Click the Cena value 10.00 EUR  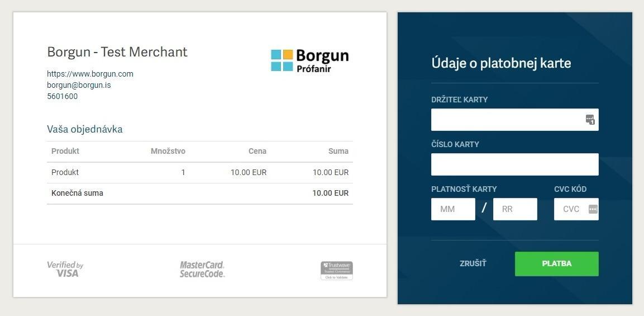(x=249, y=172)
